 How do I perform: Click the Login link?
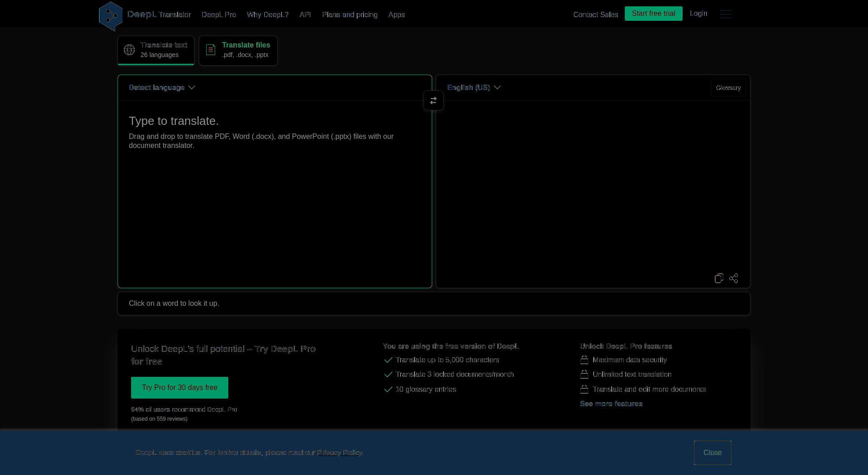coord(698,14)
